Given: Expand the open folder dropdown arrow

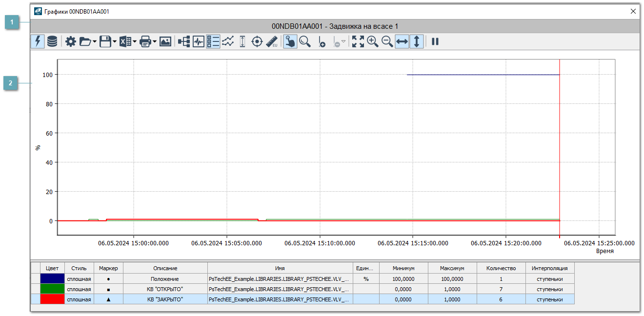Looking at the screenshot, I should click(x=94, y=41).
